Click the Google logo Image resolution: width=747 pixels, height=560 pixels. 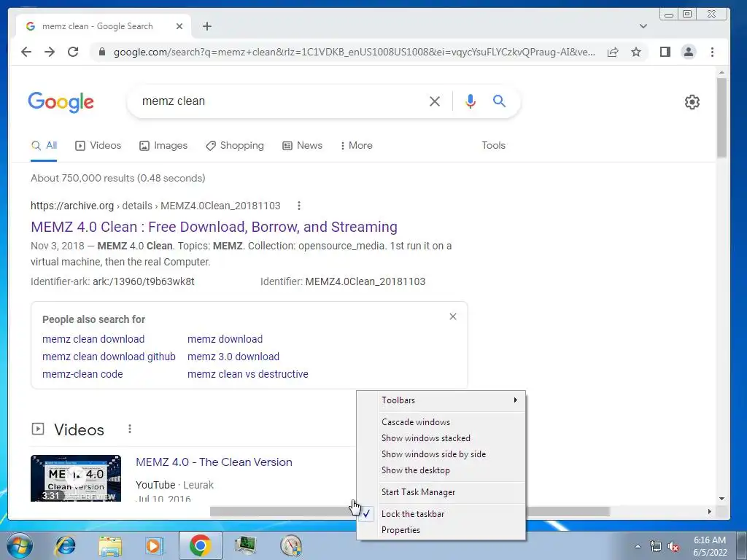pos(61,102)
